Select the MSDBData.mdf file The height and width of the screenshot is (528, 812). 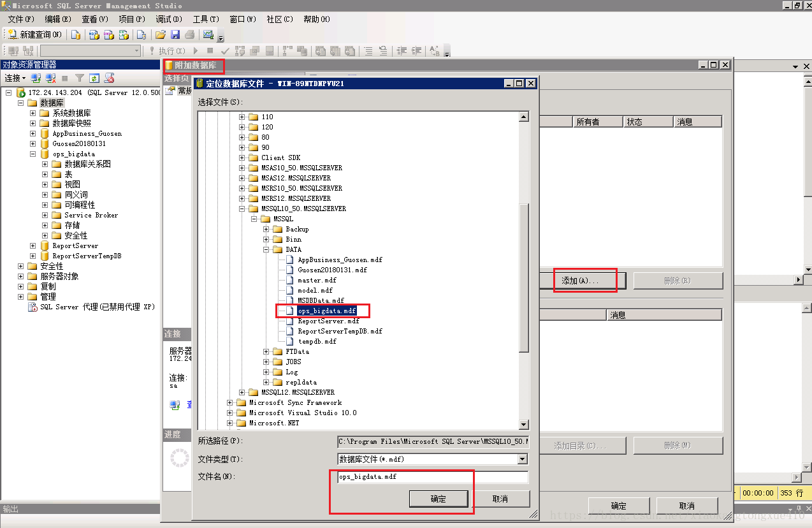pyautogui.click(x=321, y=300)
